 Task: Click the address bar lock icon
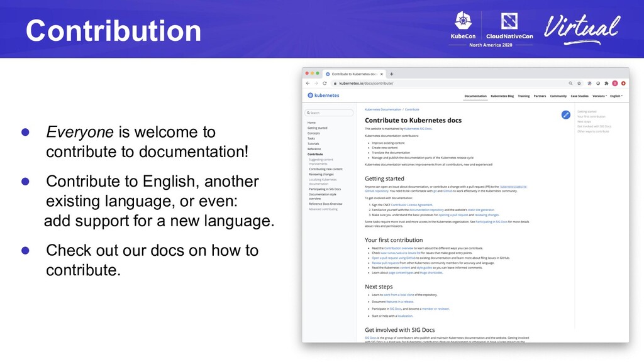pos(335,84)
